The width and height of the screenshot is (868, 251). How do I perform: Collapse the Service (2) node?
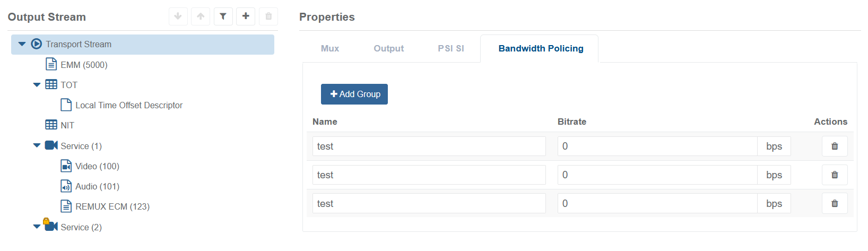pyautogui.click(x=37, y=227)
